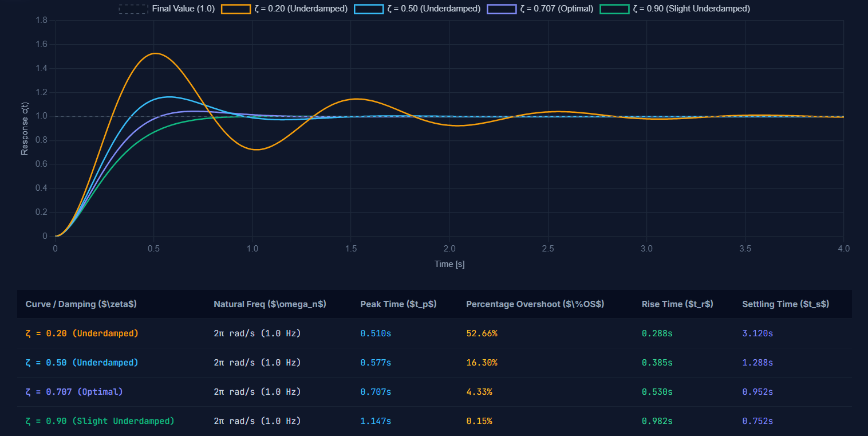Click the ζ = 0.90 (Slight Underdamped) row label
The width and height of the screenshot is (868, 436).
pyautogui.click(x=100, y=421)
